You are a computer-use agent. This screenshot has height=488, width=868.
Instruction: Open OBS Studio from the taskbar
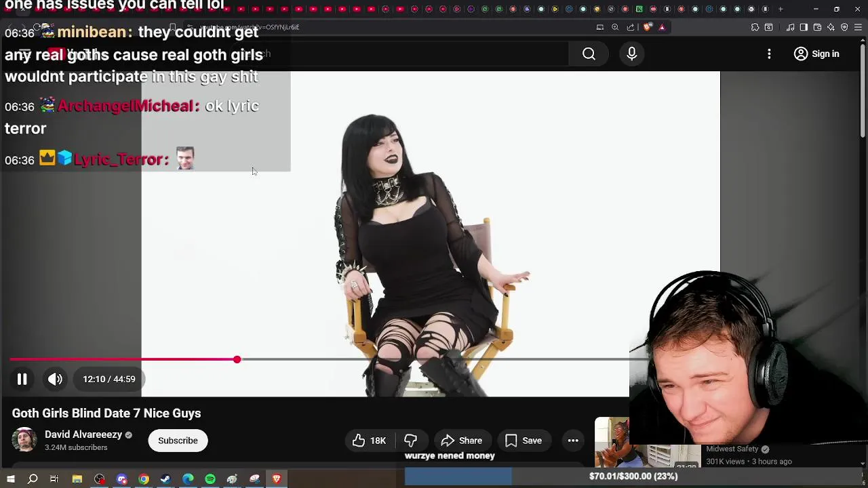[x=99, y=479]
